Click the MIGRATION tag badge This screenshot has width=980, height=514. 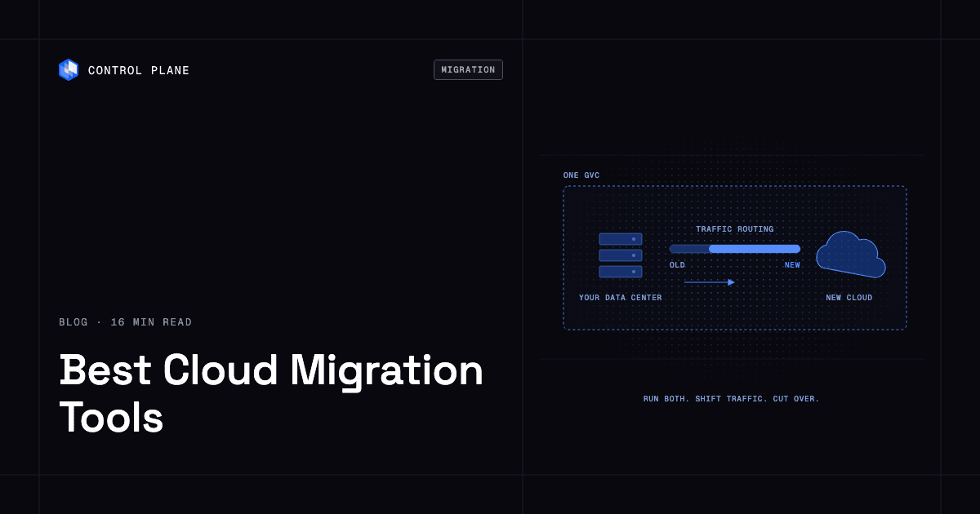[x=468, y=70]
